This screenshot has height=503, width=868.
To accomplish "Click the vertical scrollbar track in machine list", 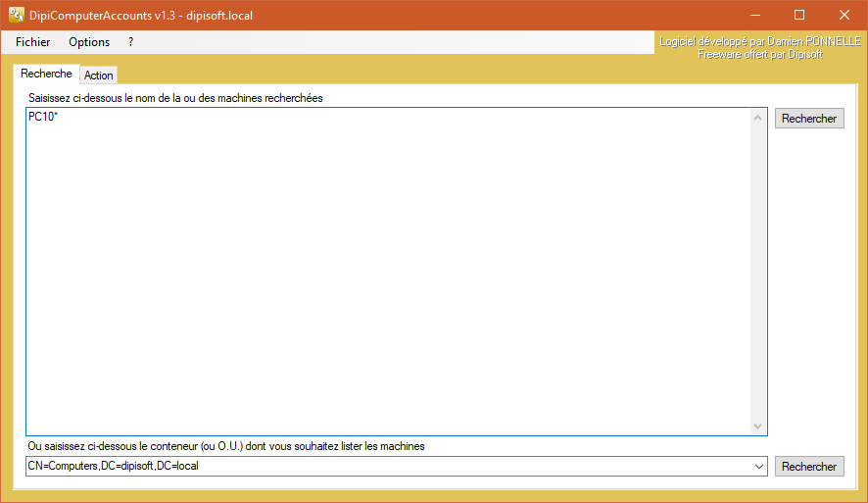I will click(757, 273).
